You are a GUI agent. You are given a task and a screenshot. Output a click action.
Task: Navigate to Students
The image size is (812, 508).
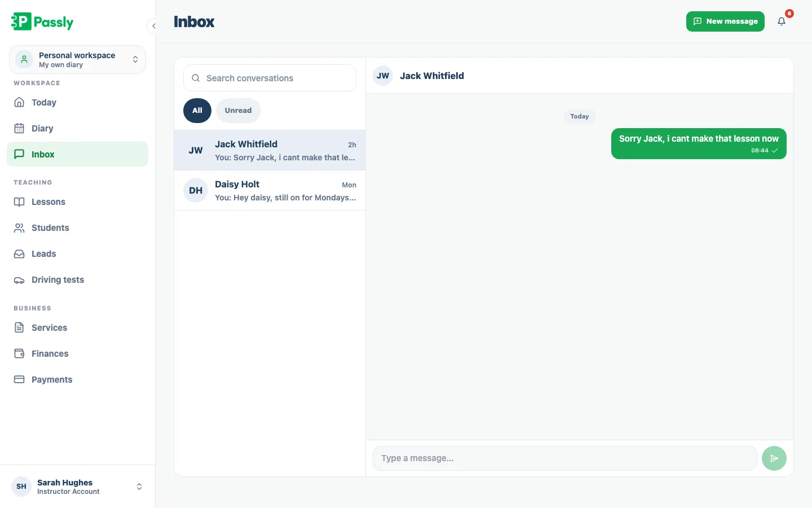coord(77,227)
